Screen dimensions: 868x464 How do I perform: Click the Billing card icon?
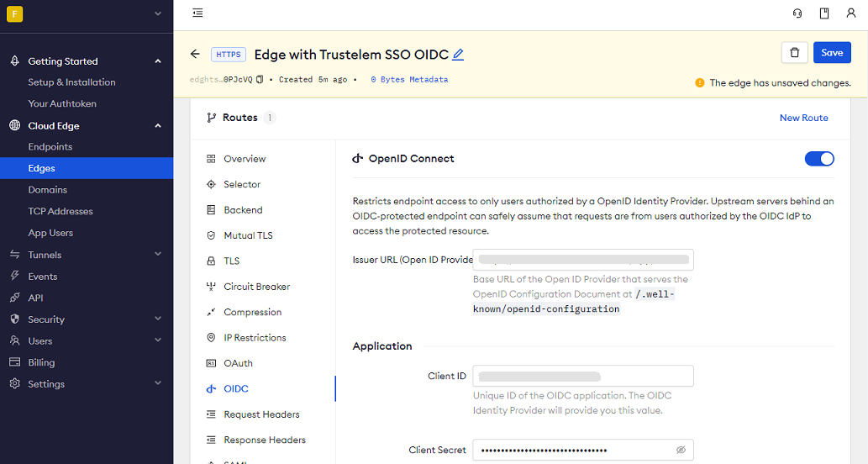coord(15,362)
